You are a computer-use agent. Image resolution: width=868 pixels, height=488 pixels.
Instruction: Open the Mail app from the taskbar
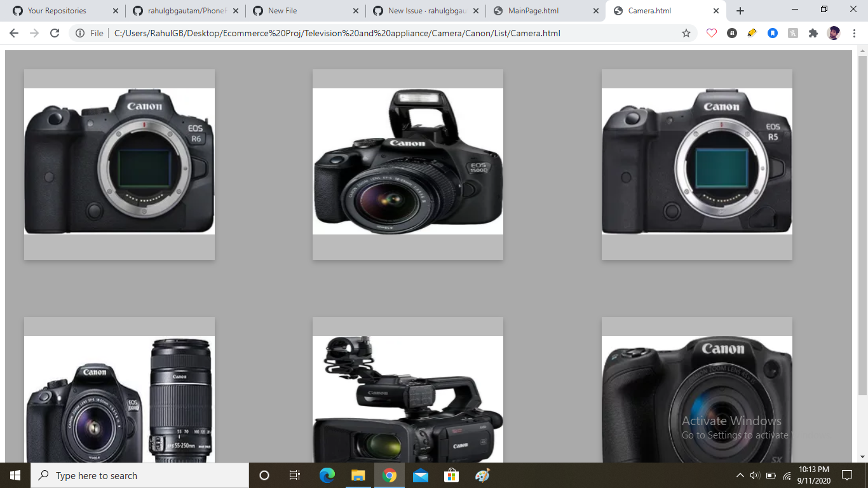421,475
